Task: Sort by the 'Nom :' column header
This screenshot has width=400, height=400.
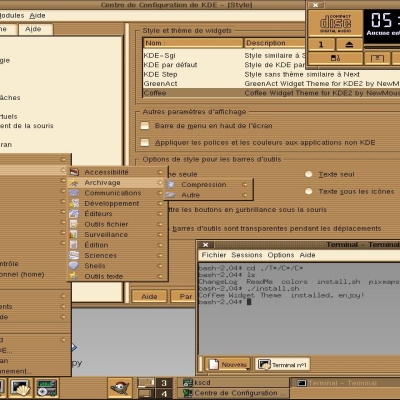Action: (193, 43)
